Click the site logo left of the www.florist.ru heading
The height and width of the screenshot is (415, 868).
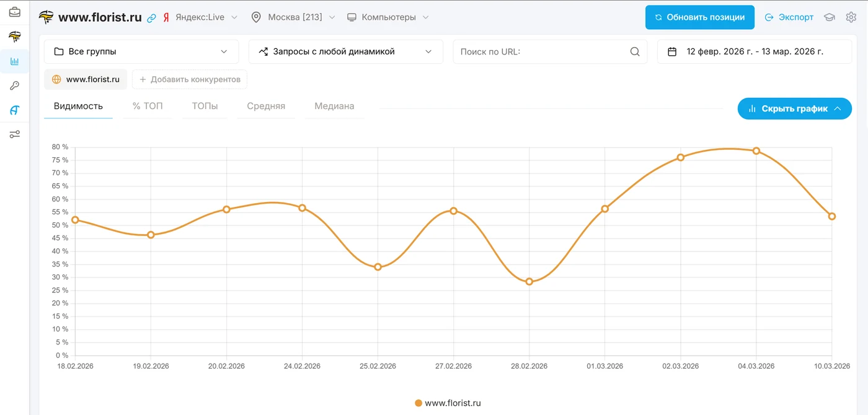[x=46, y=17]
